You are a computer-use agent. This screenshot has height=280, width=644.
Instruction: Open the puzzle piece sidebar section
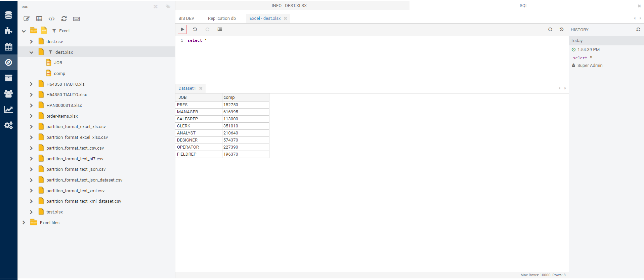coord(8,31)
